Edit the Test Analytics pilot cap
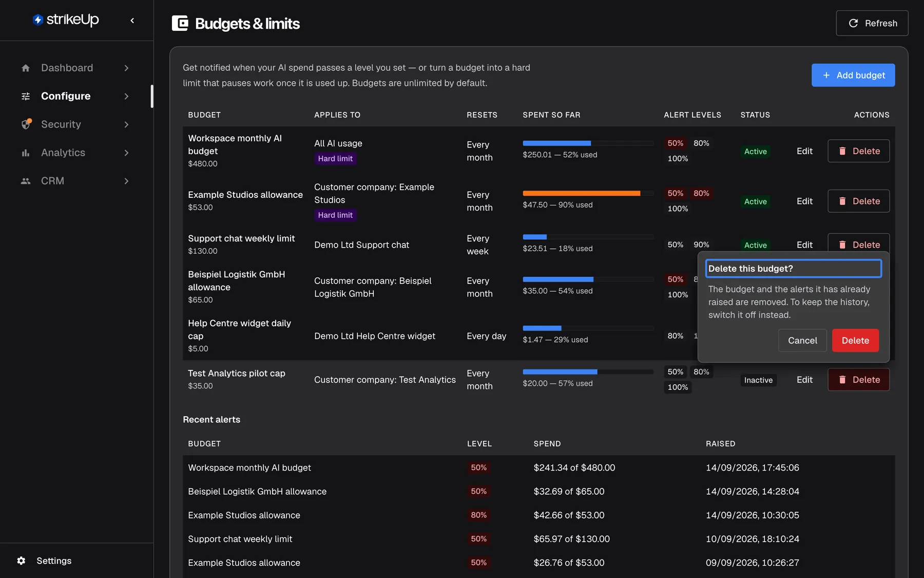The width and height of the screenshot is (924, 578). pyautogui.click(x=804, y=380)
